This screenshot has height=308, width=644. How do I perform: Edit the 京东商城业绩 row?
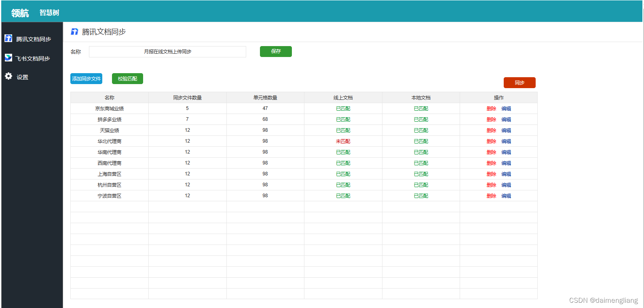(x=506, y=109)
